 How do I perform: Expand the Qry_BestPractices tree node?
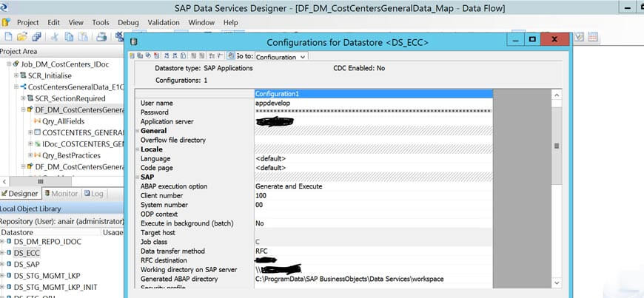pos(30,155)
